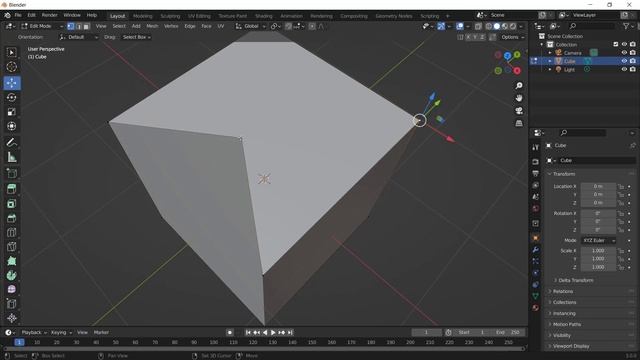
Task: Jump to the timeline end frame
Action: point(290,333)
